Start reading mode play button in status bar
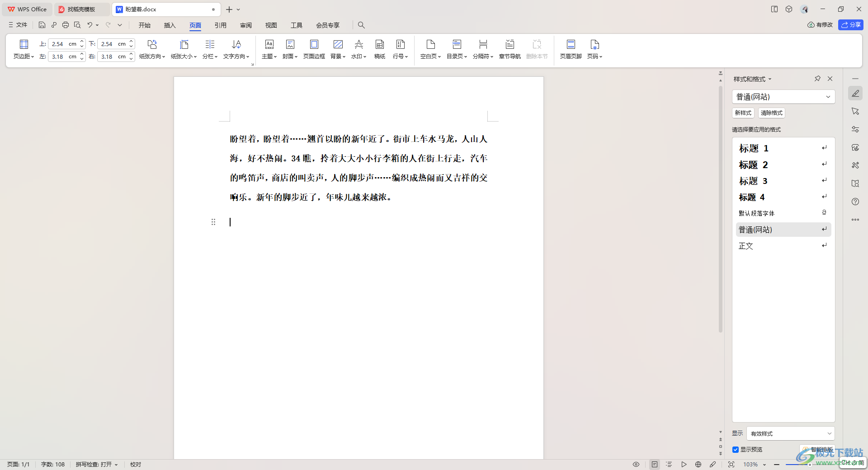The image size is (868, 470). 684,464
